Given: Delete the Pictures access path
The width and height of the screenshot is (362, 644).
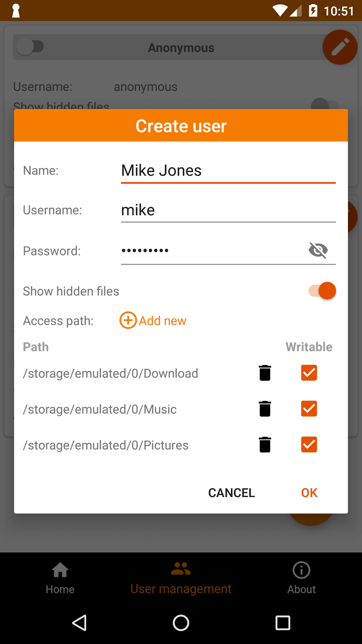Looking at the screenshot, I should coord(265,445).
